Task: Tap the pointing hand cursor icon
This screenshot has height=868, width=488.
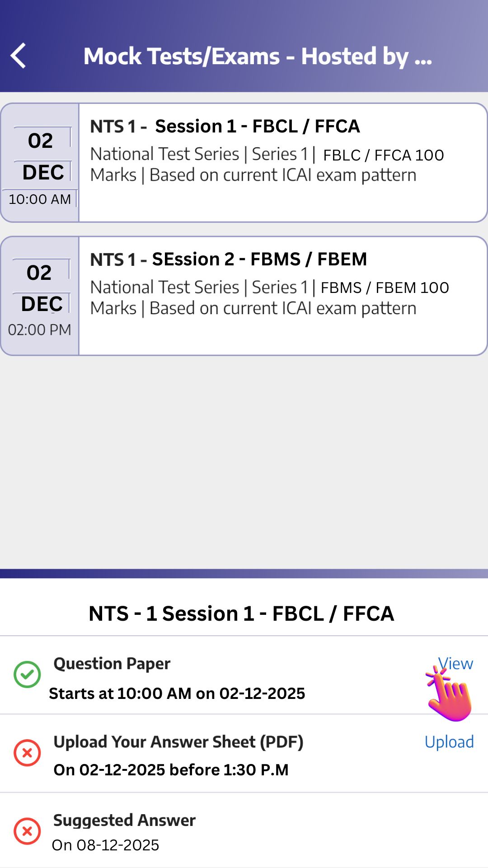Action: (450, 696)
